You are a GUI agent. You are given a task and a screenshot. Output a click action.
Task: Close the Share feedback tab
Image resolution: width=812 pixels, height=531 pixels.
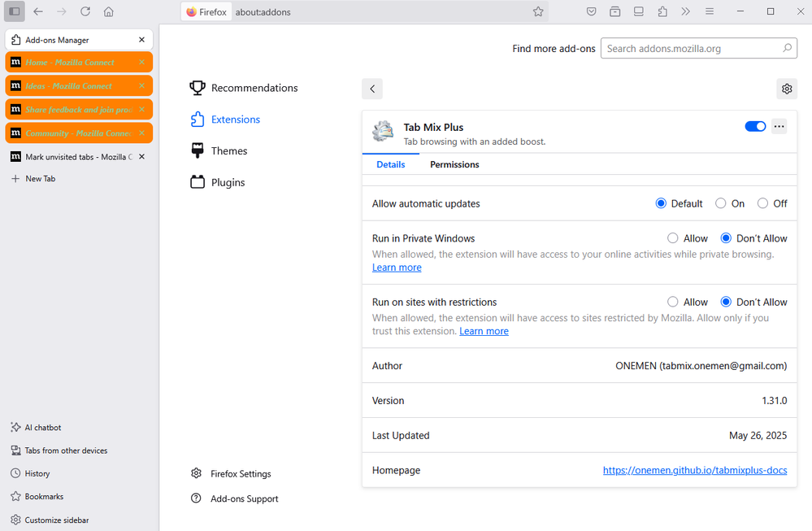point(142,109)
